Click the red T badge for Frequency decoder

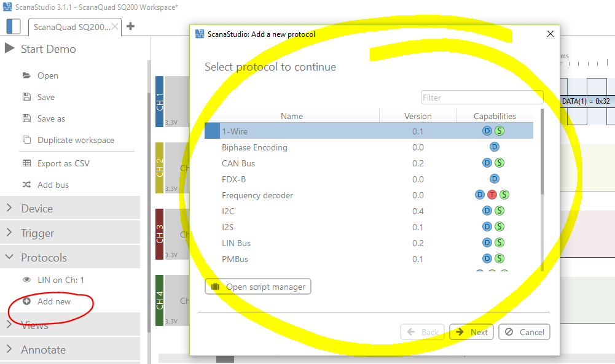click(x=492, y=194)
